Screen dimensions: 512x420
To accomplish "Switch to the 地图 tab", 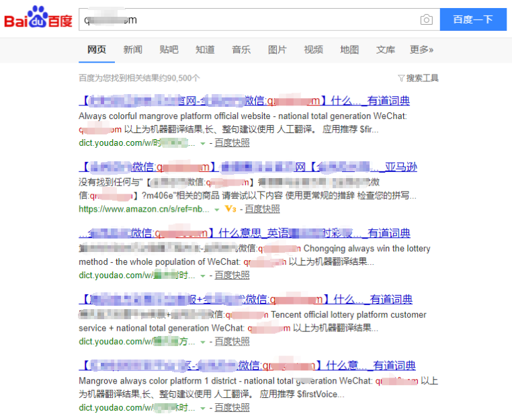I will [x=349, y=50].
